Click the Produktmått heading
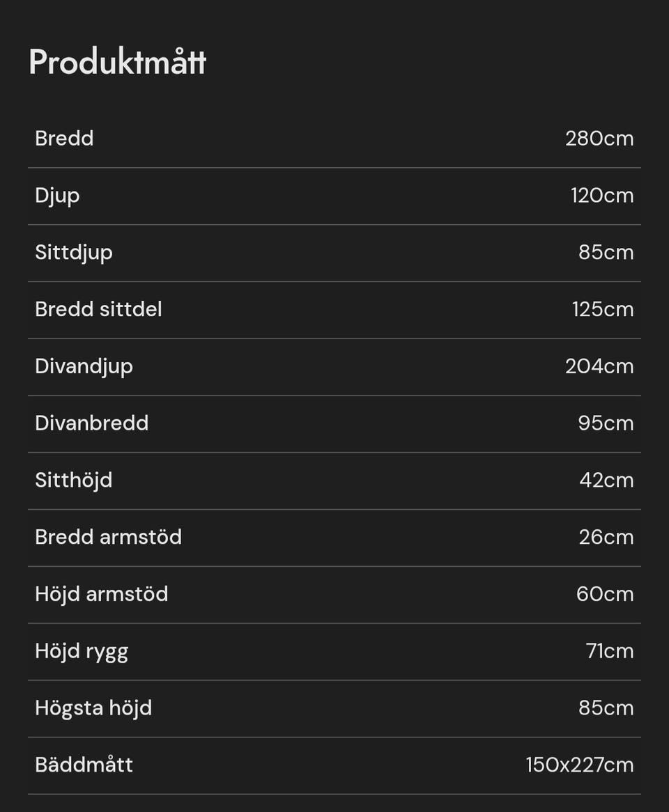 117,63
